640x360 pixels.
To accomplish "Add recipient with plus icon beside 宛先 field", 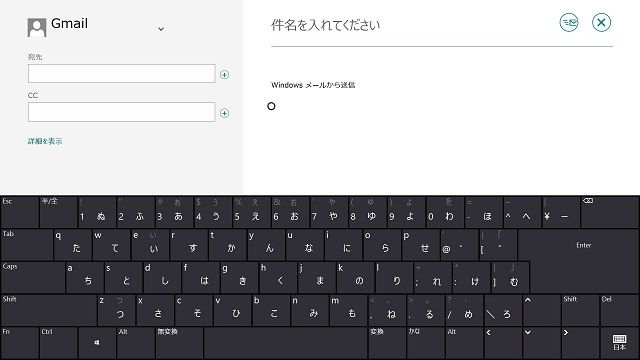I will 224,75.
